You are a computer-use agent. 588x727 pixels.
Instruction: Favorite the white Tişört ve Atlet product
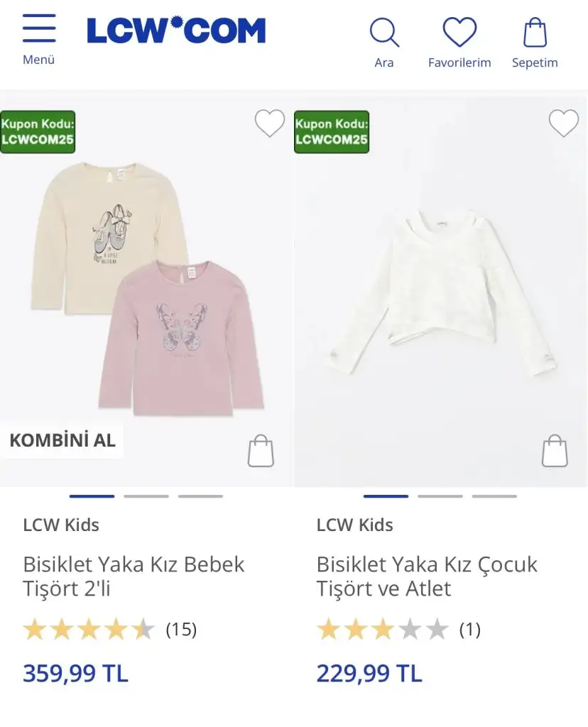564,124
